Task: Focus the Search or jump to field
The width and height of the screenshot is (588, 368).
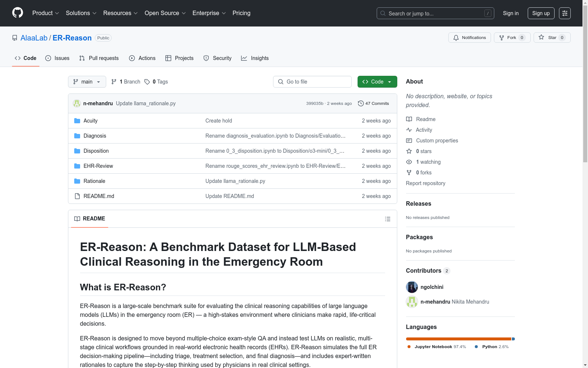Action: [435, 13]
